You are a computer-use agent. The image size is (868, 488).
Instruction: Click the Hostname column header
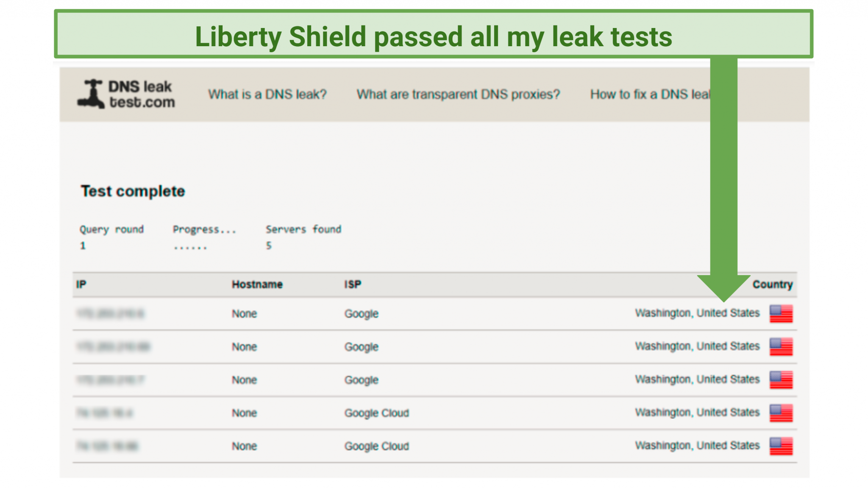(257, 284)
